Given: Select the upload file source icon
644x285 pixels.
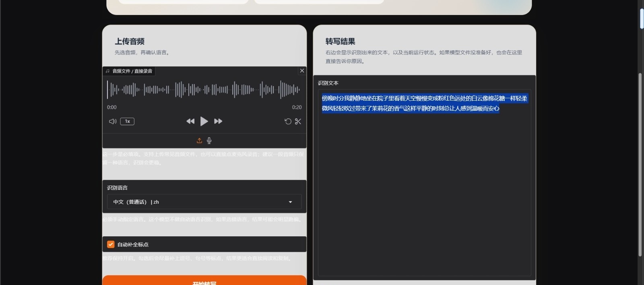Looking at the screenshot, I should [x=199, y=140].
